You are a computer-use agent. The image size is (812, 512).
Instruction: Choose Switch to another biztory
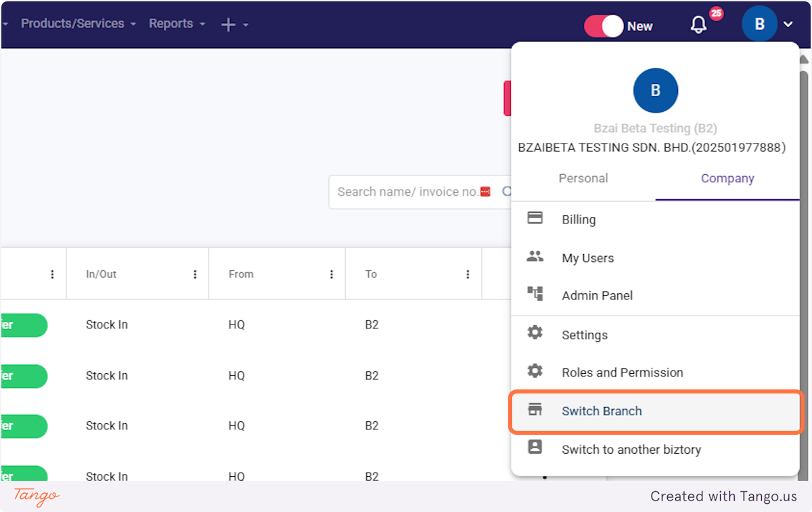[x=655, y=450]
